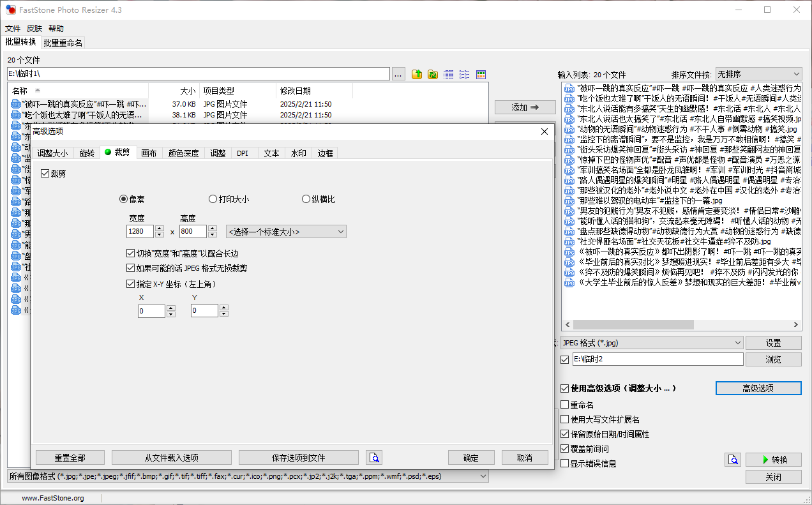Select the 打印大小 radio button
This screenshot has height=505, width=812.
pyautogui.click(x=213, y=199)
